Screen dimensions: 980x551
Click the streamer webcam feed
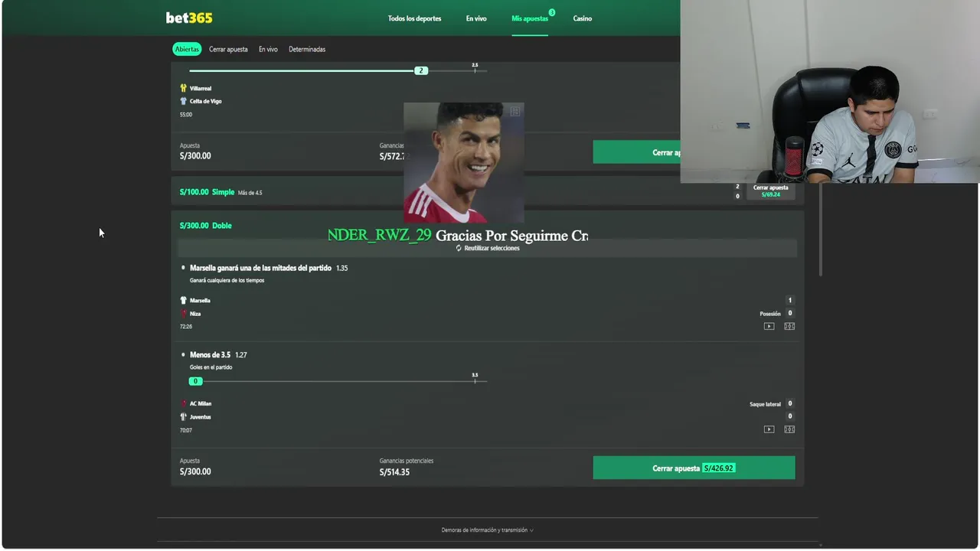(x=830, y=92)
